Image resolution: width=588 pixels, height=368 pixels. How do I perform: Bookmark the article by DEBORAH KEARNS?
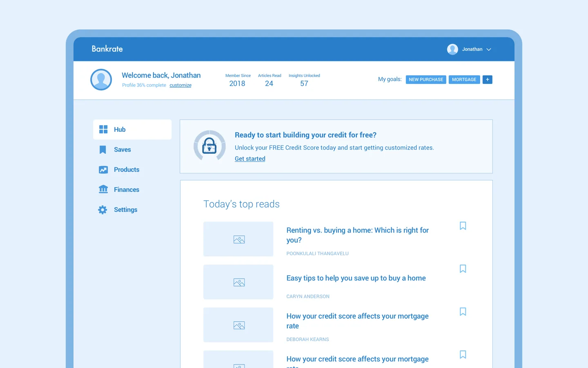click(x=463, y=312)
